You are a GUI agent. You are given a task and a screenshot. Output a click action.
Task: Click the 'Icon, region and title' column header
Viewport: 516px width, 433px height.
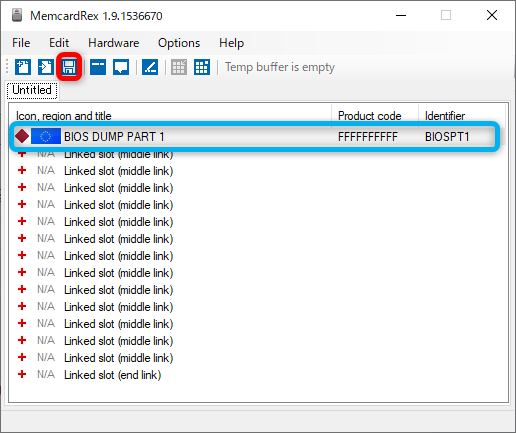170,116
